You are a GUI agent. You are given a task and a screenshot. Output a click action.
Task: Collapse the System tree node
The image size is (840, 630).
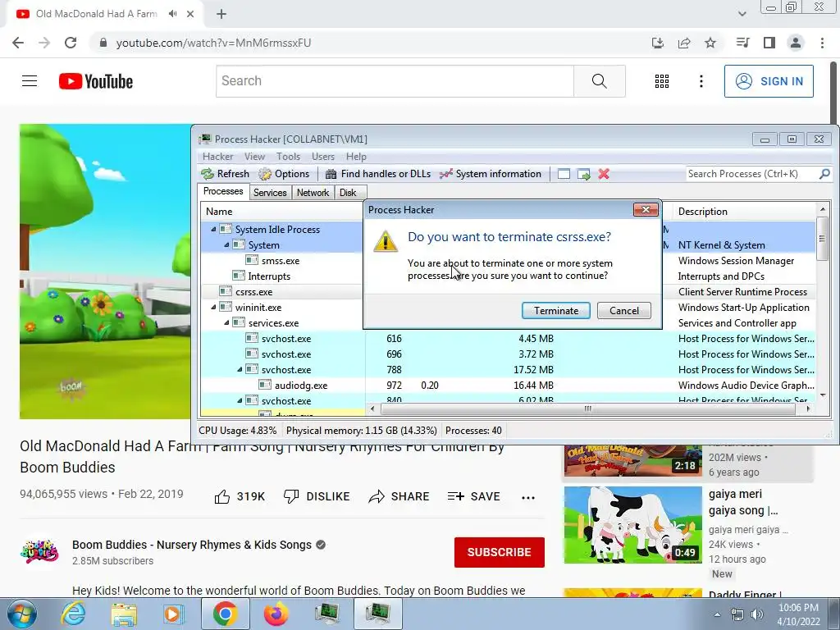click(x=226, y=244)
